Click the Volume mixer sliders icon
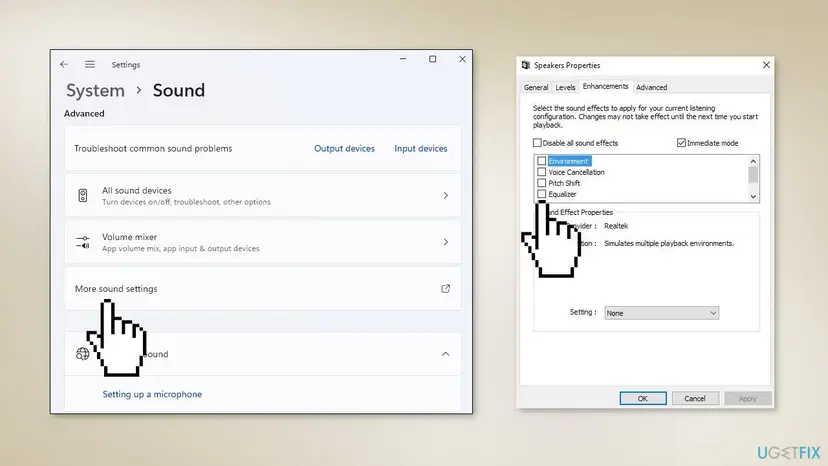The image size is (828, 466). pos(83,242)
